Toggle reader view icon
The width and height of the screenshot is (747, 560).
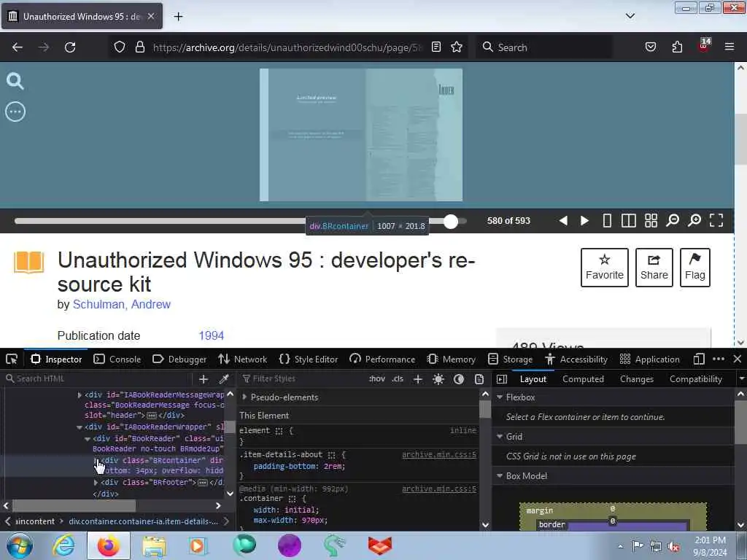(x=436, y=47)
